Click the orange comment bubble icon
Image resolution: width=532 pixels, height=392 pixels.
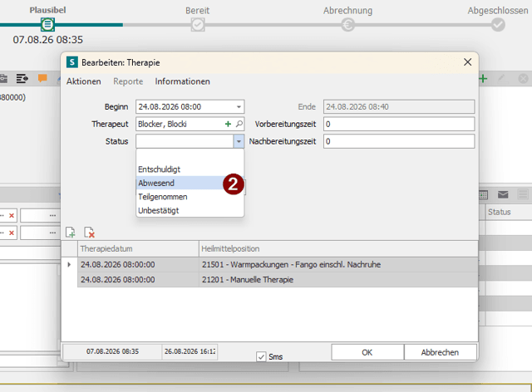tap(42, 78)
